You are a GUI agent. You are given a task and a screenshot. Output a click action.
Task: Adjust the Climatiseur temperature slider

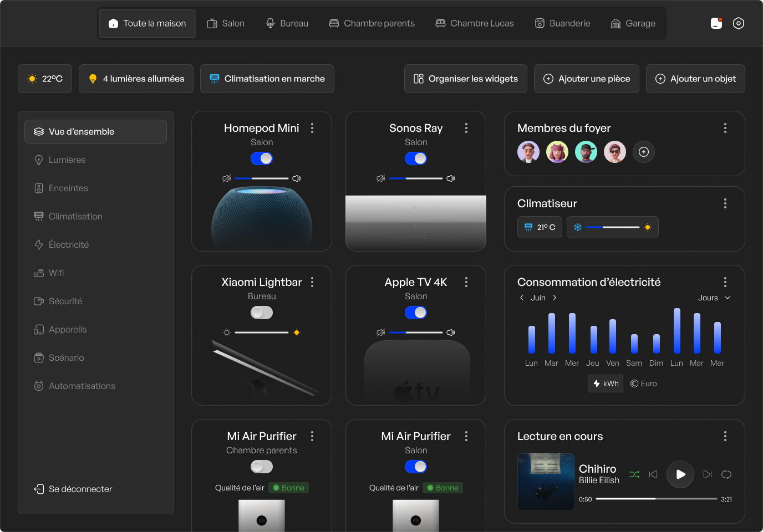click(612, 227)
